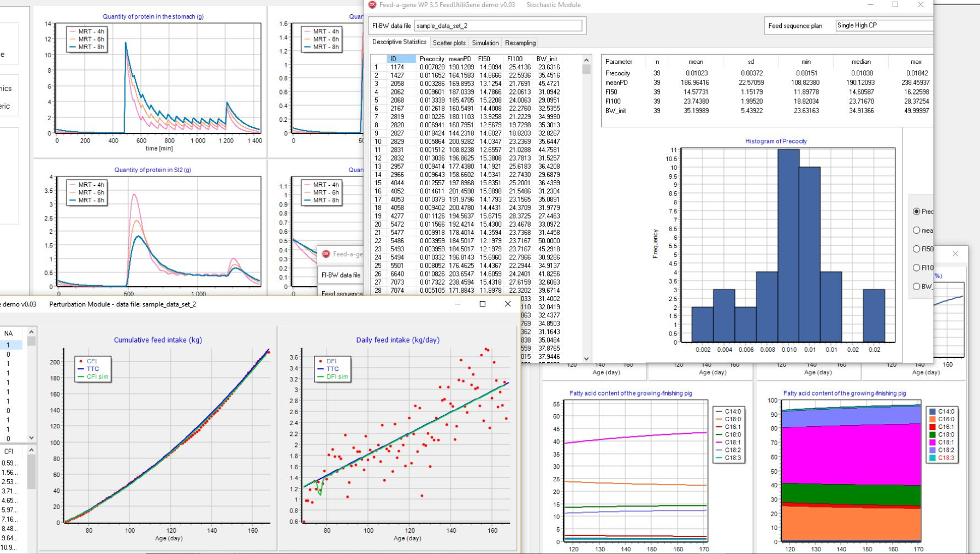Click the 186.96416 meanPD mean statistic
This screenshot has width=980, height=554.
pos(696,82)
